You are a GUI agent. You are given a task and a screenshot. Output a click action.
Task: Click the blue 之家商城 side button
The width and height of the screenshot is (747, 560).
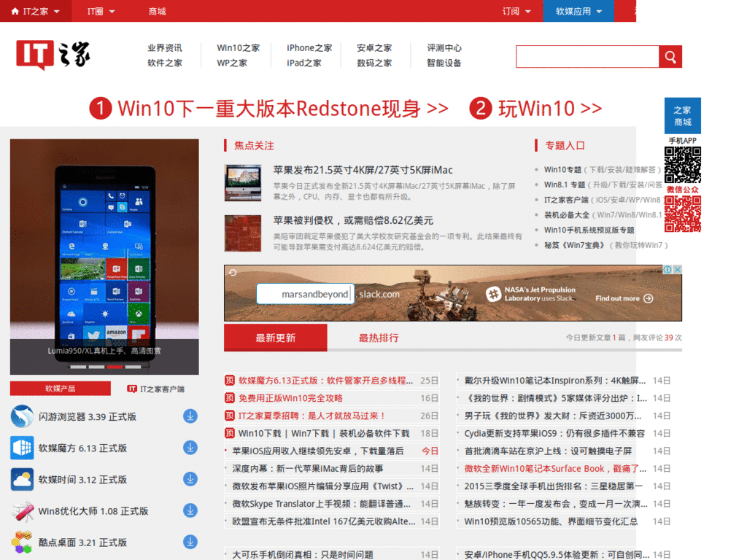683,116
